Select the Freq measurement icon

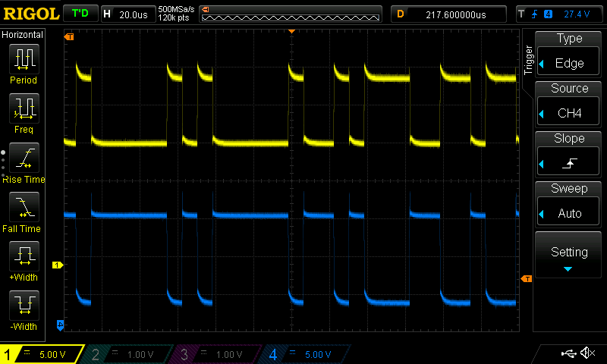pyautogui.click(x=24, y=108)
